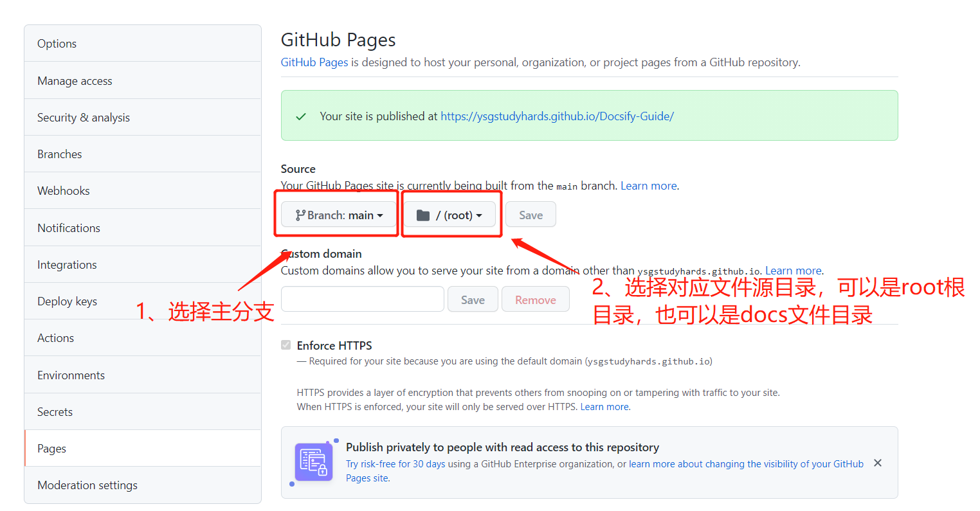Viewport: 980px width, 511px height.
Task: Open the / (root) folder dropdown
Action: (x=449, y=215)
